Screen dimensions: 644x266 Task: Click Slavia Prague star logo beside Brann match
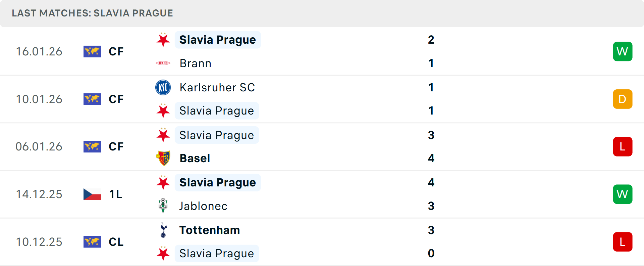point(163,40)
